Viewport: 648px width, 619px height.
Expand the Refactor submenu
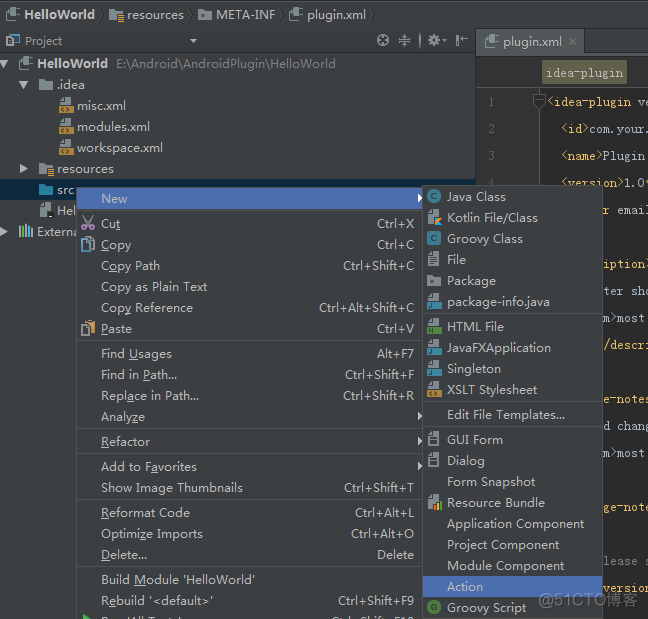click(125, 442)
